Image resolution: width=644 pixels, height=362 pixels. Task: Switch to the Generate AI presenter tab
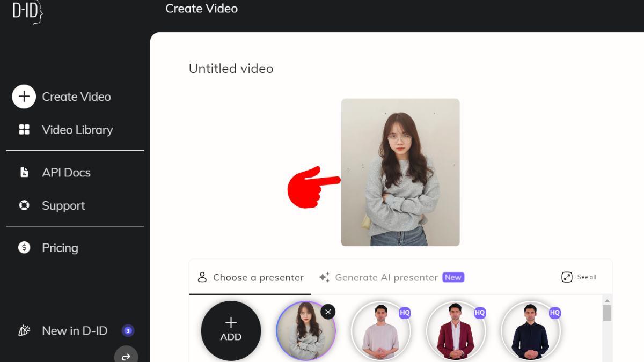pos(386,277)
